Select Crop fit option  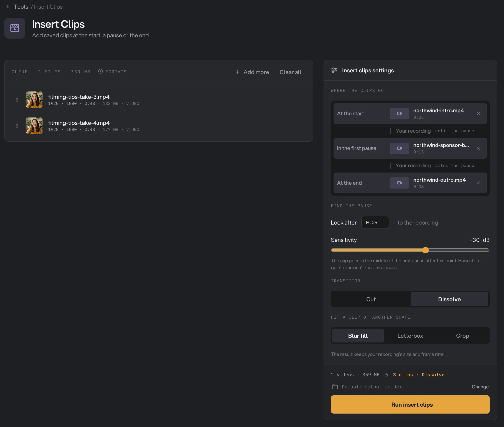pos(462,336)
